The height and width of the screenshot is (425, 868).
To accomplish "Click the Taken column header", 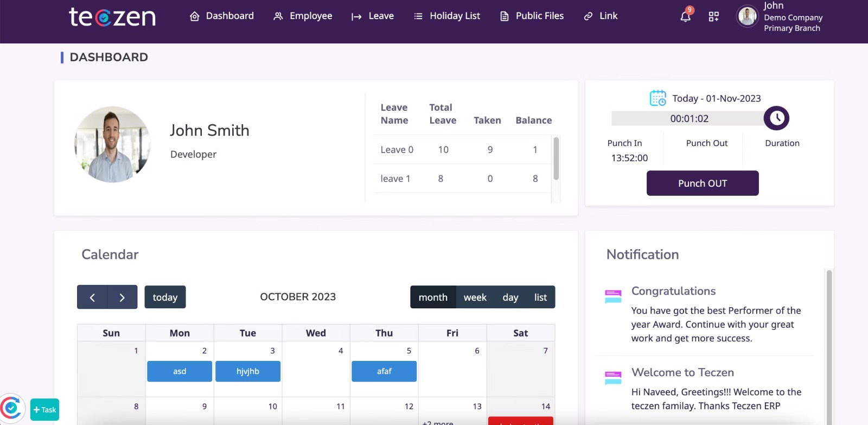I will coord(487,120).
